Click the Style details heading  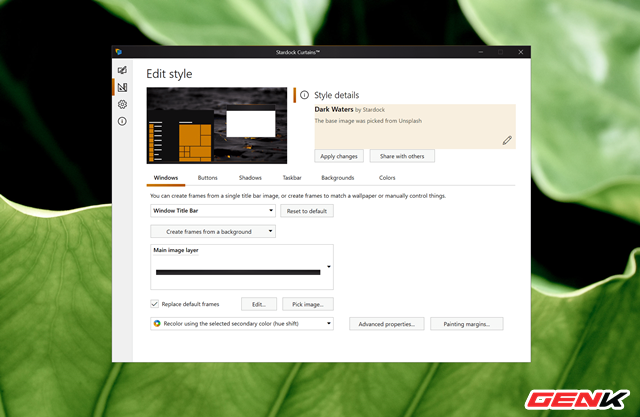point(337,95)
